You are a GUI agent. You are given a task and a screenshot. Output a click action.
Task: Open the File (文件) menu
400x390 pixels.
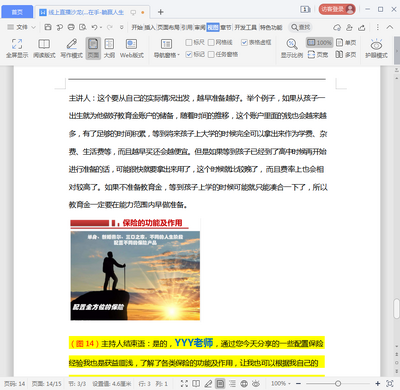click(18, 27)
